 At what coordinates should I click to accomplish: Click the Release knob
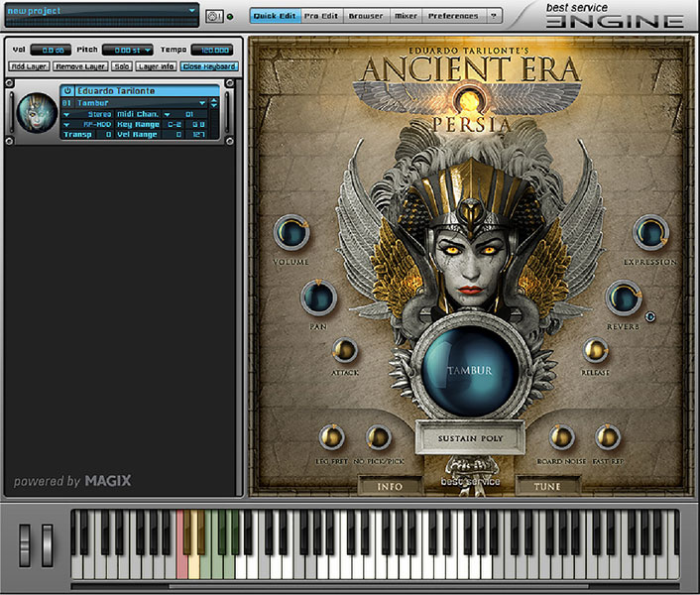tap(596, 350)
